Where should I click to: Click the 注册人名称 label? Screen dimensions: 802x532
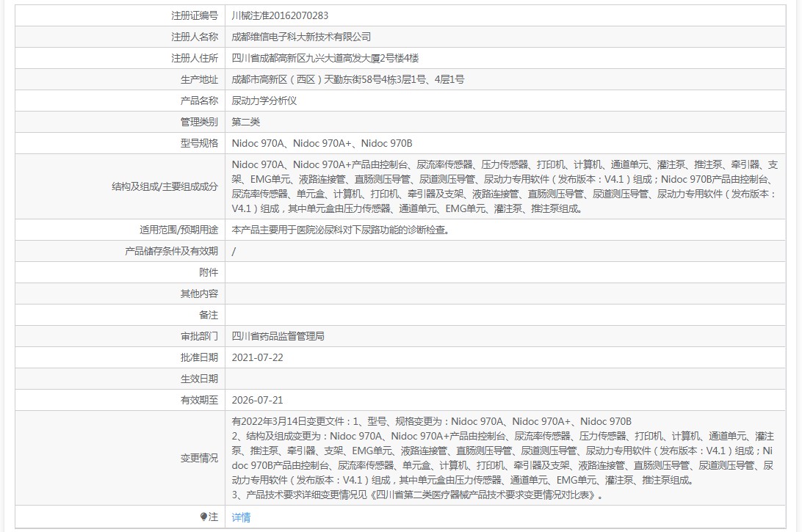click(x=195, y=37)
